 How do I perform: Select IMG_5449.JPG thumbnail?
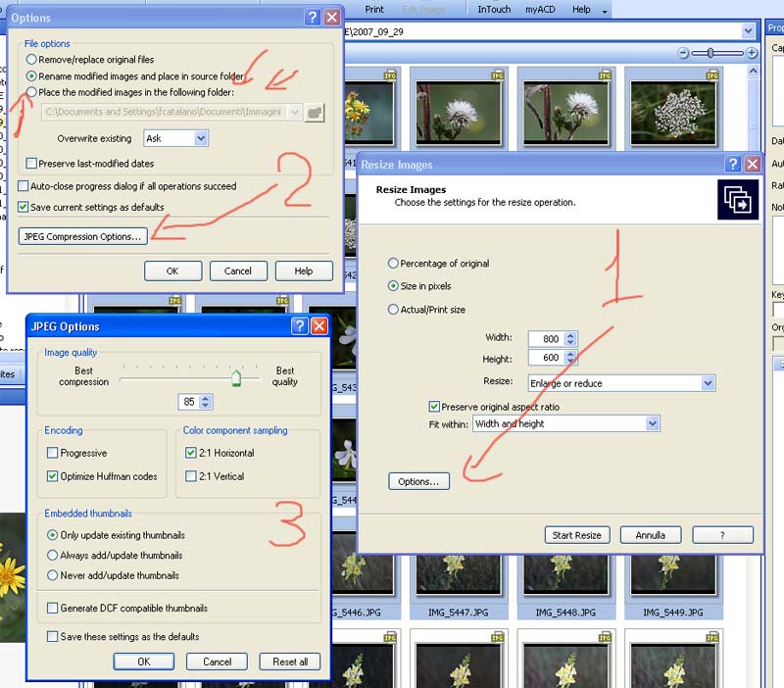pyautogui.click(x=673, y=587)
